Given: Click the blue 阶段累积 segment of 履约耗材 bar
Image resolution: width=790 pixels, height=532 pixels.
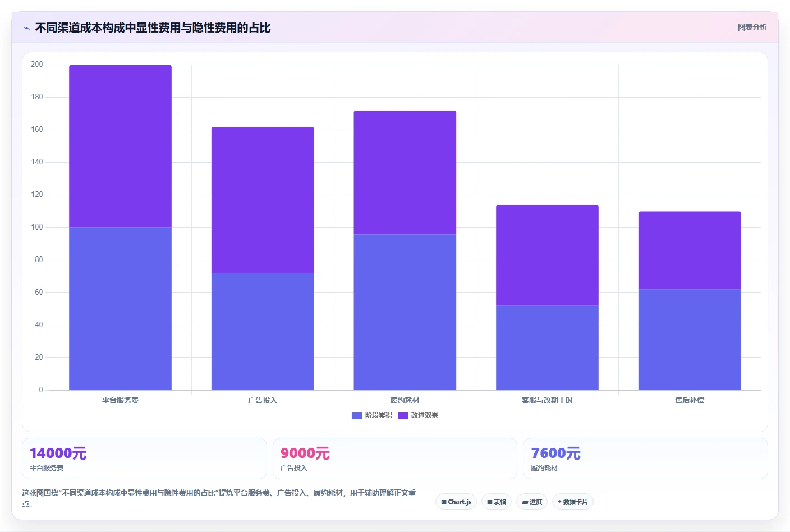Looking at the screenshot, I should [x=405, y=312].
